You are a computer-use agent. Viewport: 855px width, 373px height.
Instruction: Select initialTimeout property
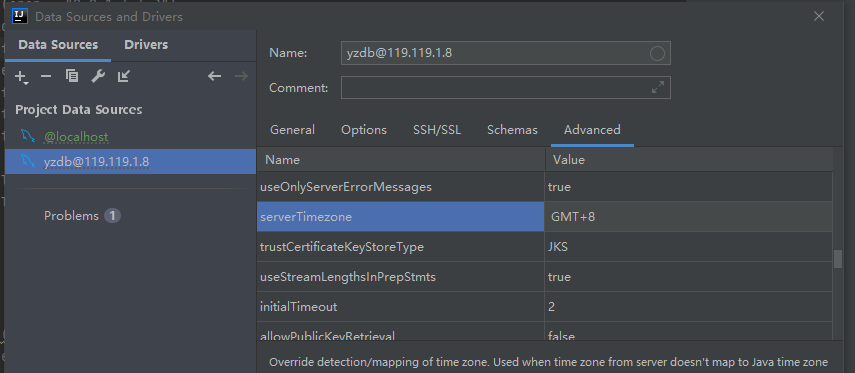[401, 307]
